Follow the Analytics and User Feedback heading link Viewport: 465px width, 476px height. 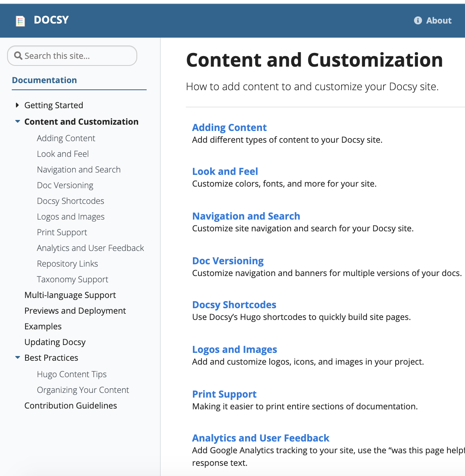pyautogui.click(x=261, y=438)
